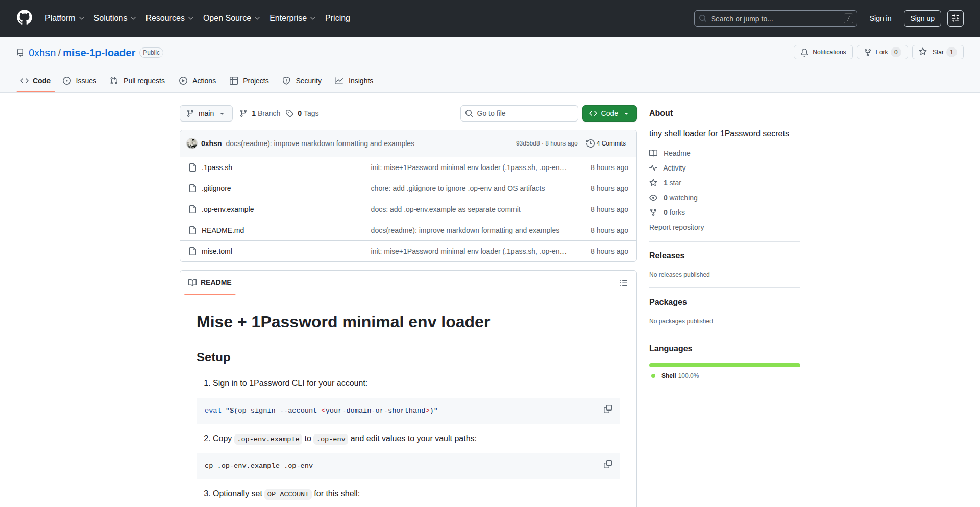This screenshot has height=507, width=980.
Task: Open the .gitignore file
Action: pyautogui.click(x=216, y=188)
